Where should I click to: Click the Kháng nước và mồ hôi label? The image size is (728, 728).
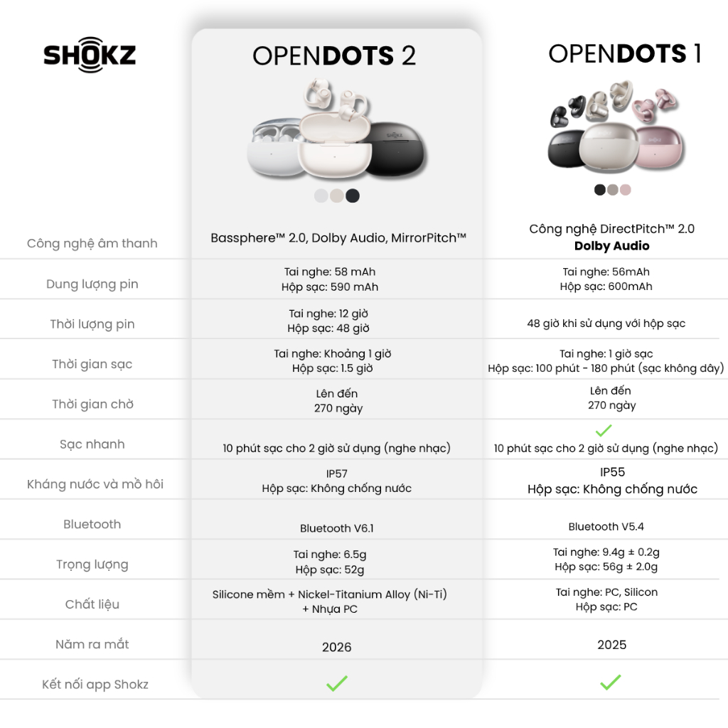click(x=95, y=484)
